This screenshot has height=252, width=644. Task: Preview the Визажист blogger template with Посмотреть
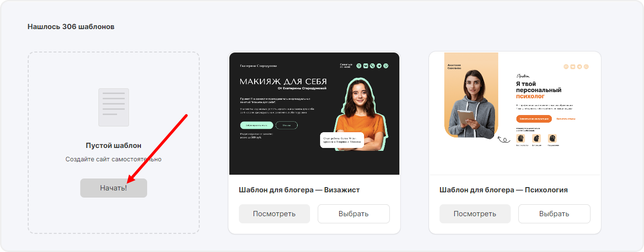coord(274,214)
